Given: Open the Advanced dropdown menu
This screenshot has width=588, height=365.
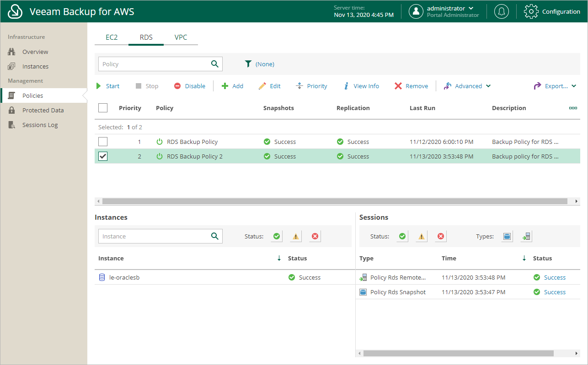Looking at the screenshot, I should pyautogui.click(x=488, y=86).
